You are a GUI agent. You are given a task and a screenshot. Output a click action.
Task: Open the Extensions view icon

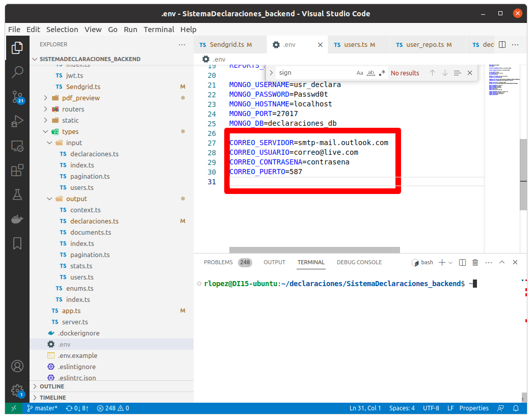click(x=17, y=170)
